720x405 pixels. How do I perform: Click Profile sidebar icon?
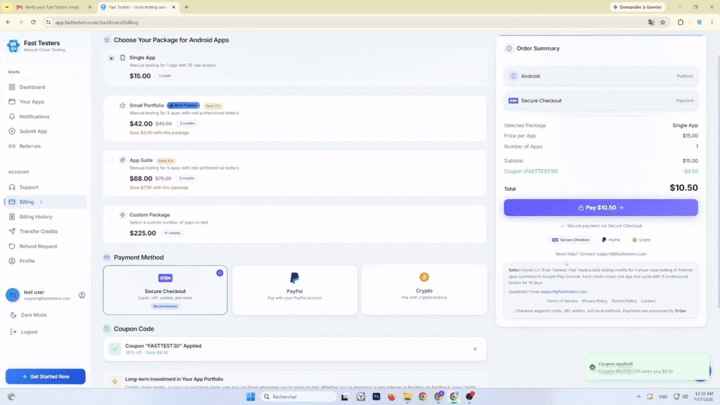click(x=12, y=261)
